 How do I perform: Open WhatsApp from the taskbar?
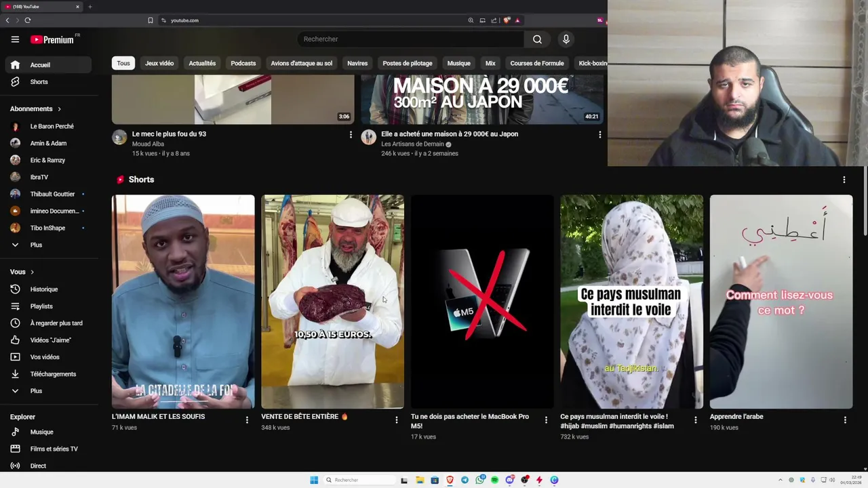pos(480,480)
